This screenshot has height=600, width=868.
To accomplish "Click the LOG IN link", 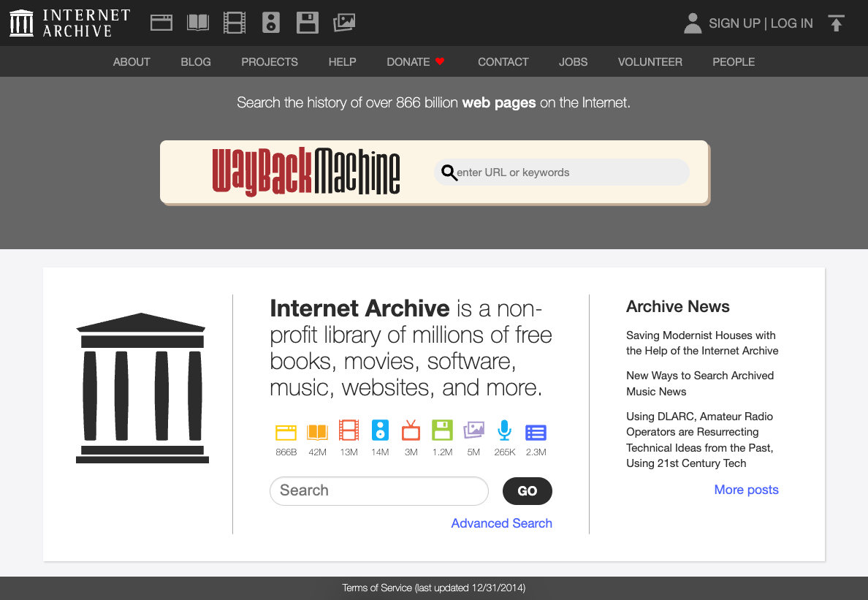I will click(x=791, y=23).
